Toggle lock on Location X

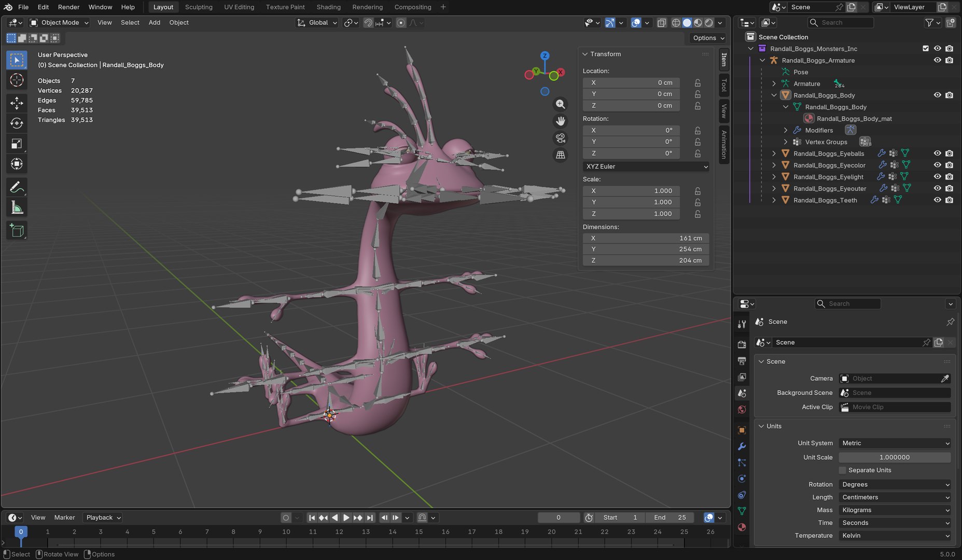click(x=698, y=83)
